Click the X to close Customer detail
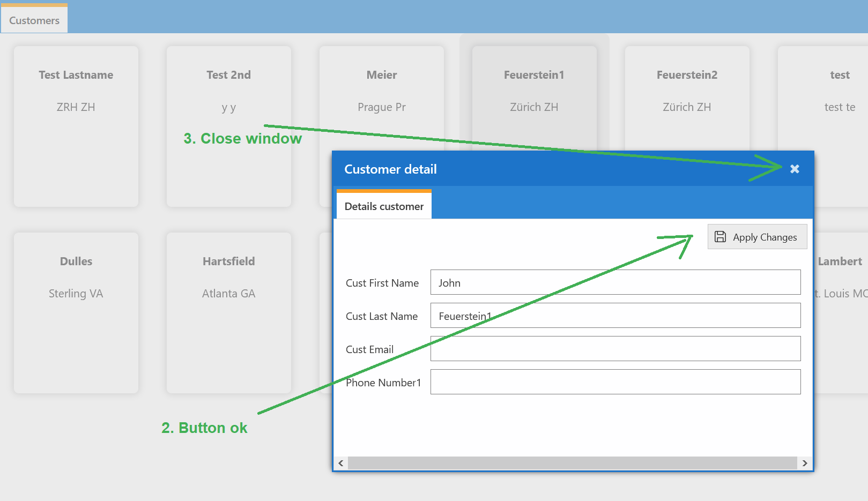The image size is (868, 501). tap(795, 169)
